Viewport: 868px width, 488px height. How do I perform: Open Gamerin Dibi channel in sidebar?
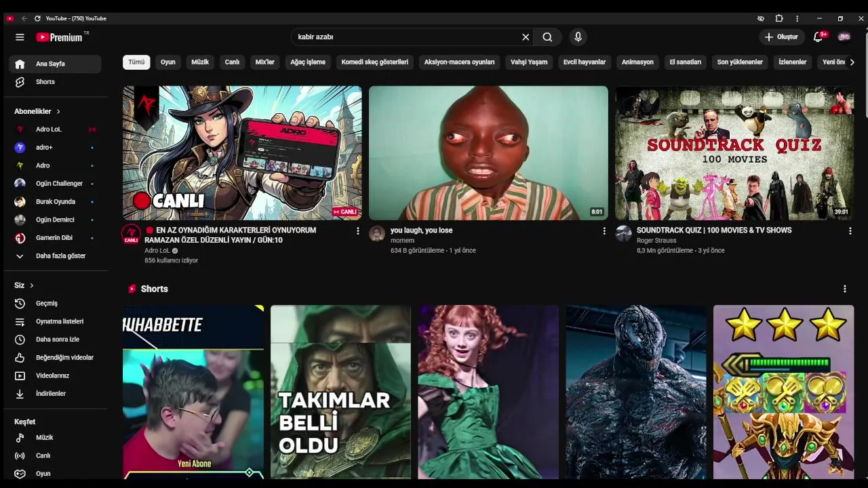coord(55,238)
